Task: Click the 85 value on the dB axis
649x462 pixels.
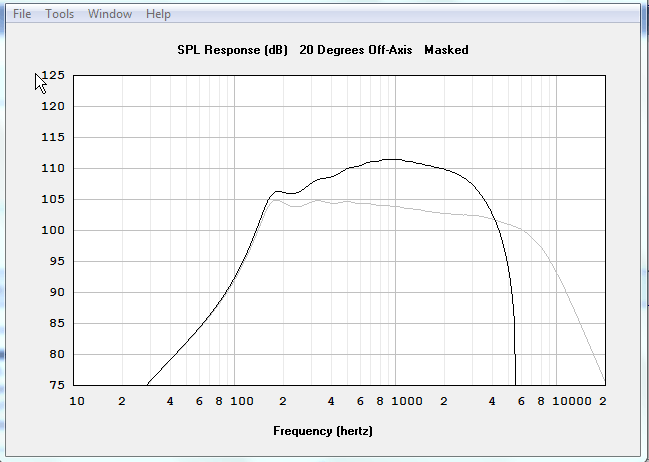Action: pyautogui.click(x=57, y=324)
